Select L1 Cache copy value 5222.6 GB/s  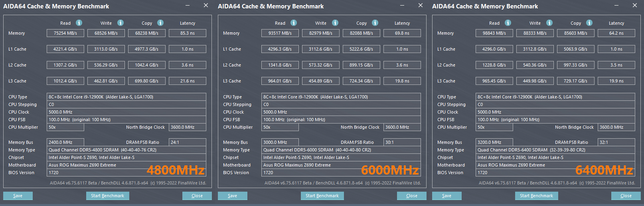pyautogui.click(x=362, y=49)
